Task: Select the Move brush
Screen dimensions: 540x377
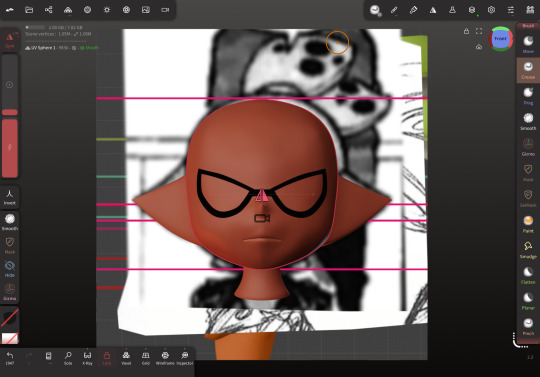Action: (528, 45)
